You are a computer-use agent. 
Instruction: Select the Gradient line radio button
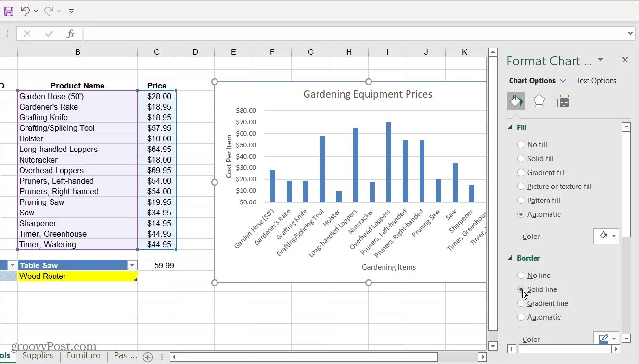(x=521, y=303)
